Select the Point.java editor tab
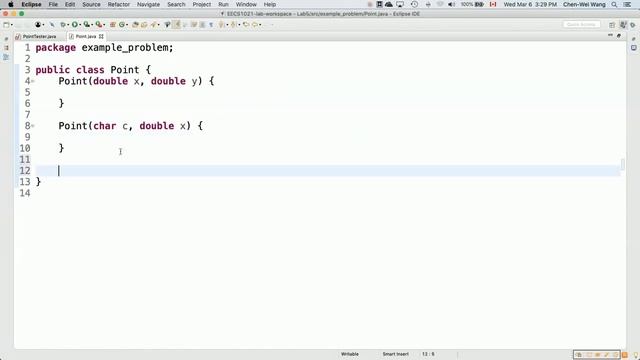Viewport: 640px width, 360px height. (86, 36)
